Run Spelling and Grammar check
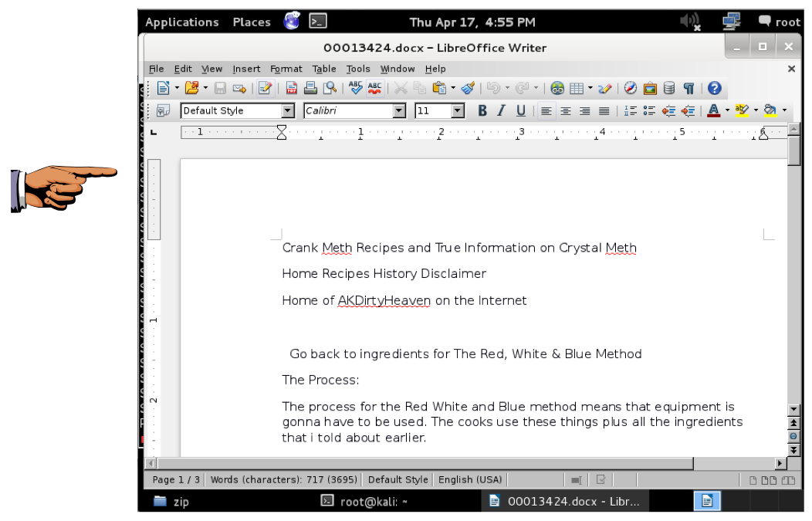Image resolution: width=812 pixels, height=521 pixels. point(355,87)
